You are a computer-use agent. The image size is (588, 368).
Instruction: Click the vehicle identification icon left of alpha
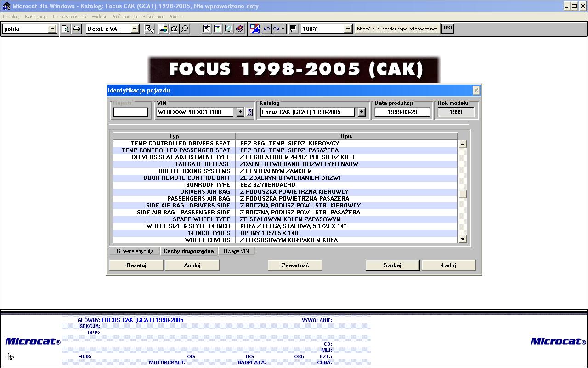(164, 29)
